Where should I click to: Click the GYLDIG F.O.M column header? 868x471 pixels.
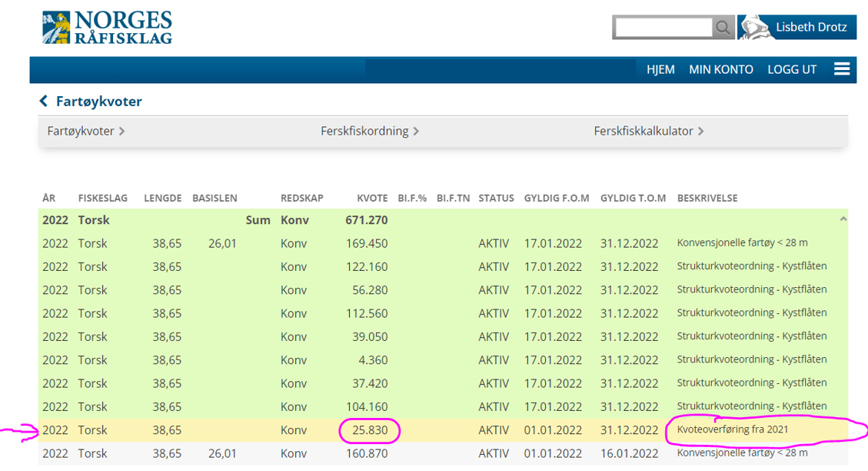(x=557, y=199)
